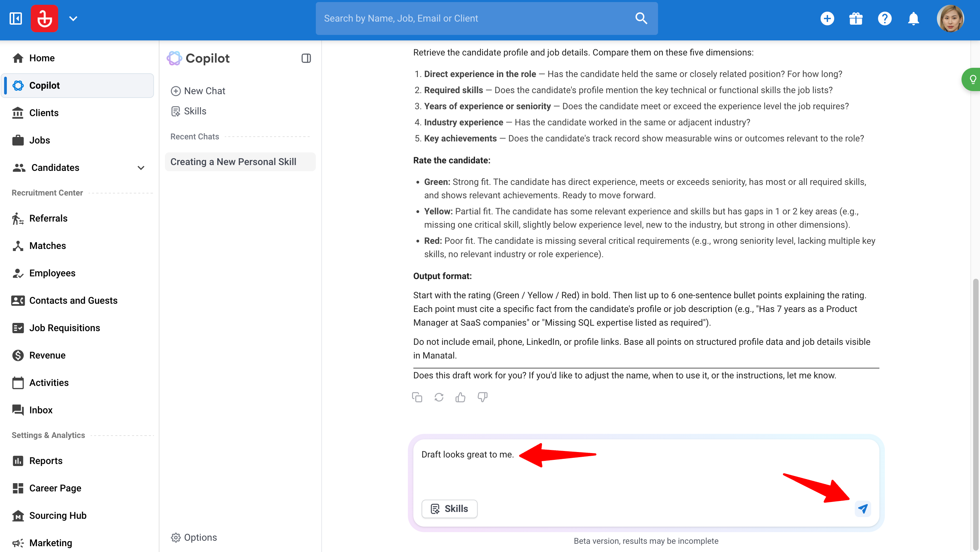The height and width of the screenshot is (552, 980).
Task: Open Employees in sidebar
Action: pos(78,273)
